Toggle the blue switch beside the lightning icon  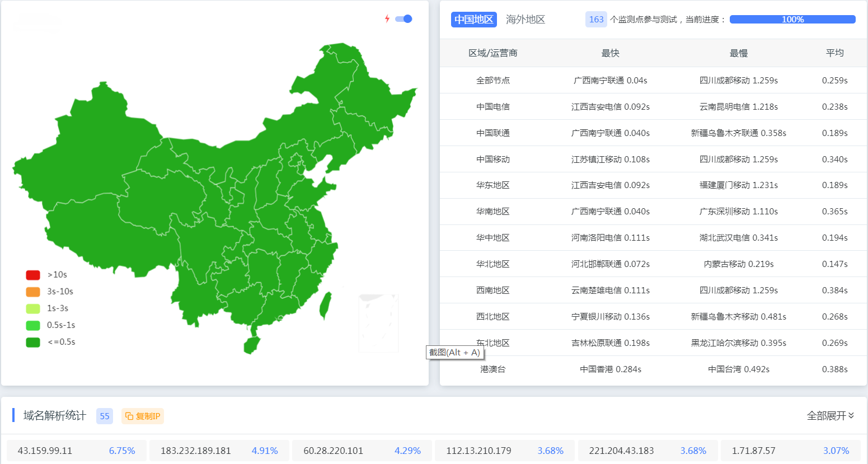[x=402, y=18]
